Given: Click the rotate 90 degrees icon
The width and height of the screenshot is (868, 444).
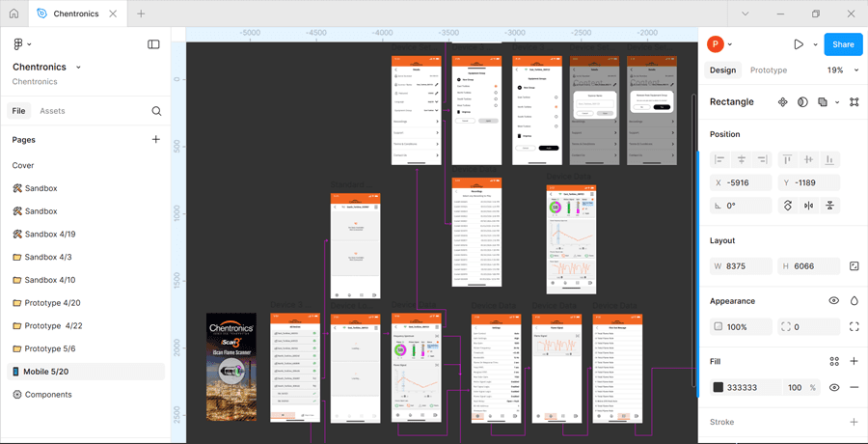Looking at the screenshot, I should (788, 206).
